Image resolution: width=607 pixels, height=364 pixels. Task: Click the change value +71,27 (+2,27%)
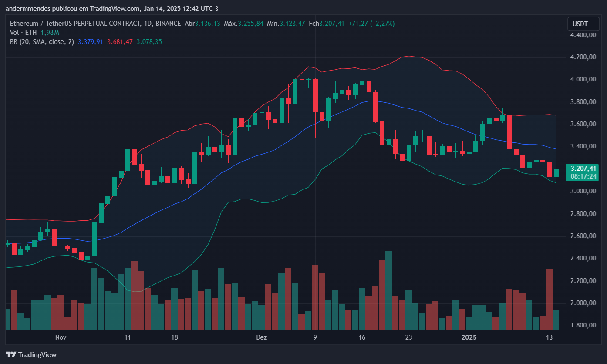pos(371,24)
